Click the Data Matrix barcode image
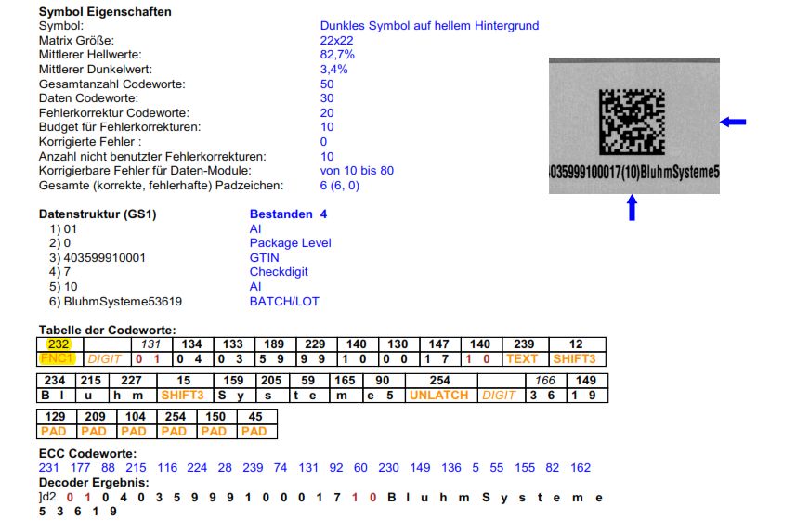 coord(632,122)
